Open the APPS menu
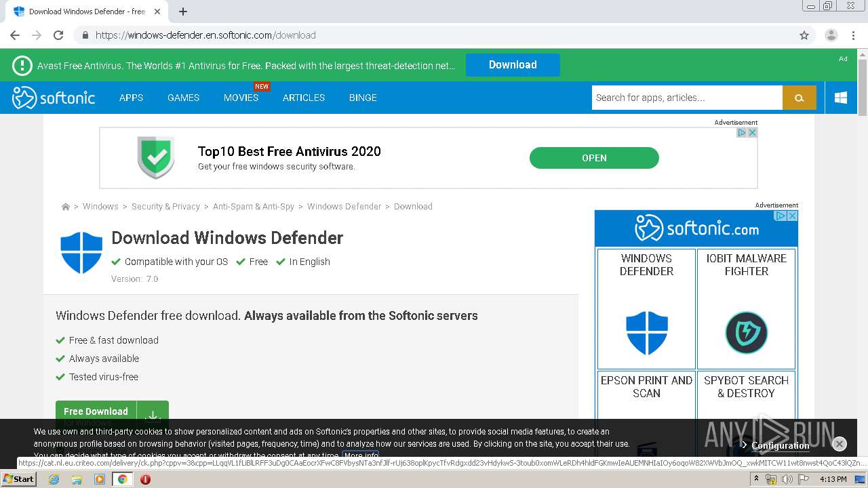 pos(131,98)
